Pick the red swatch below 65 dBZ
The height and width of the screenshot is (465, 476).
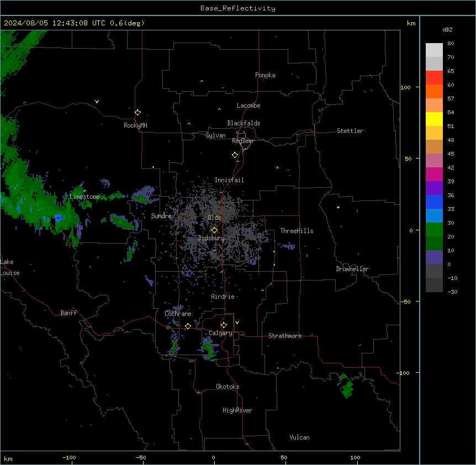pos(434,77)
